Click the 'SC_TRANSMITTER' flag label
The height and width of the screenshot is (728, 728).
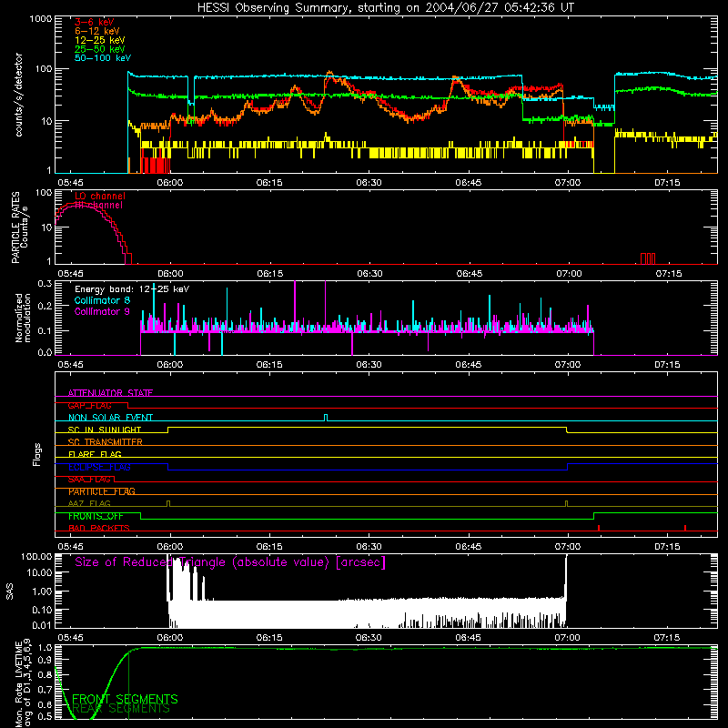[x=105, y=442]
